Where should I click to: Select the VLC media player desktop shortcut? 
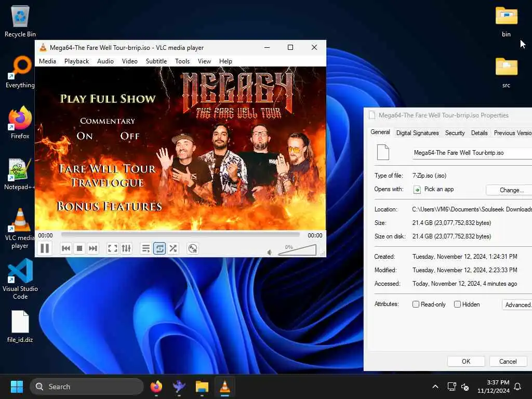(20, 229)
